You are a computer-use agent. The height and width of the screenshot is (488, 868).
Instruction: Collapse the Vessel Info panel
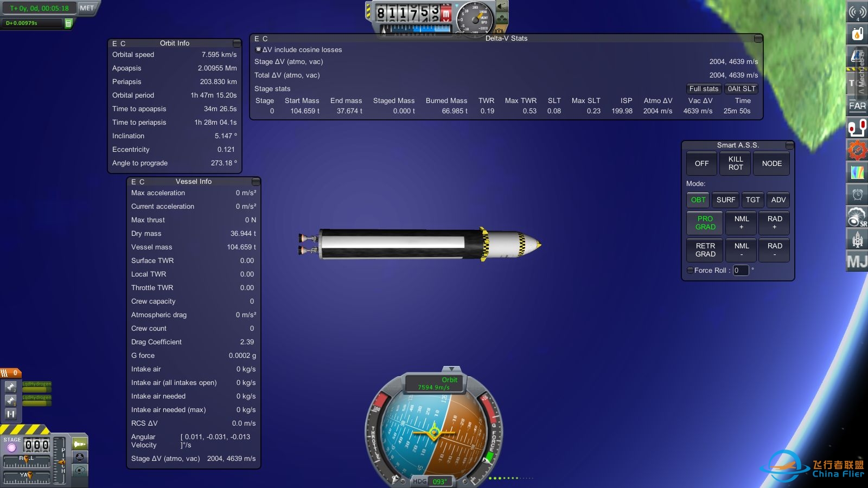tap(256, 182)
